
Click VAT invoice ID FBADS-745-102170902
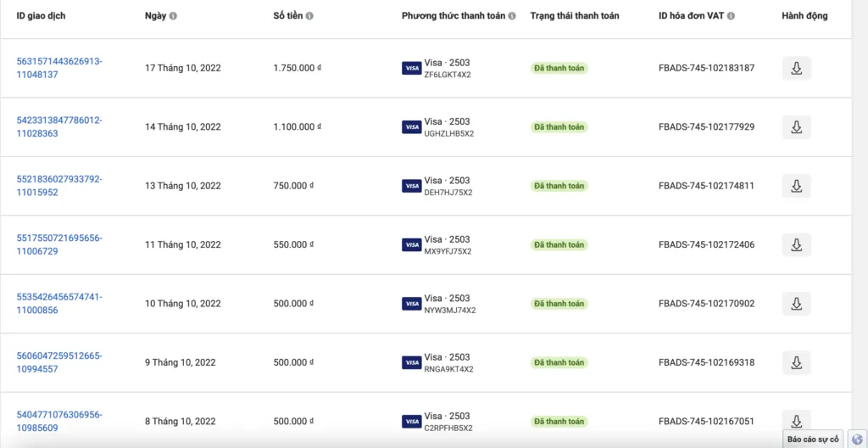(706, 303)
